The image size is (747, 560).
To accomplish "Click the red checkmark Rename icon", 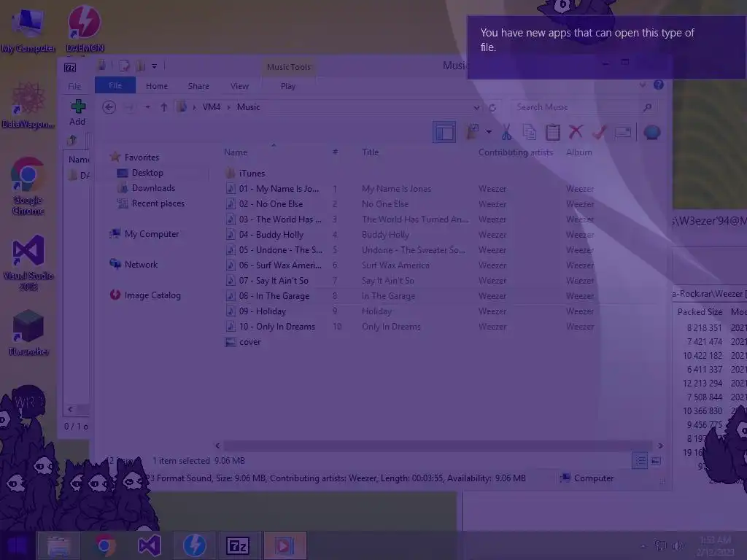I will (x=600, y=132).
